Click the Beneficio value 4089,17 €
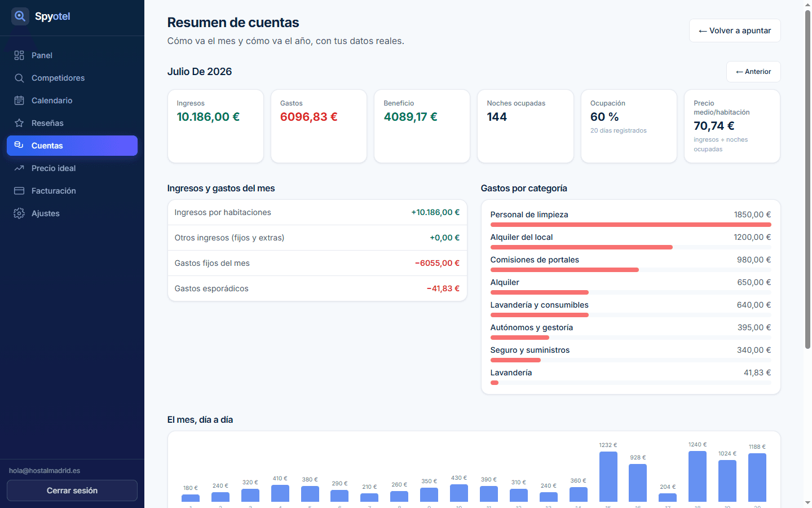Image resolution: width=812 pixels, height=508 pixels. pyautogui.click(x=411, y=117)
